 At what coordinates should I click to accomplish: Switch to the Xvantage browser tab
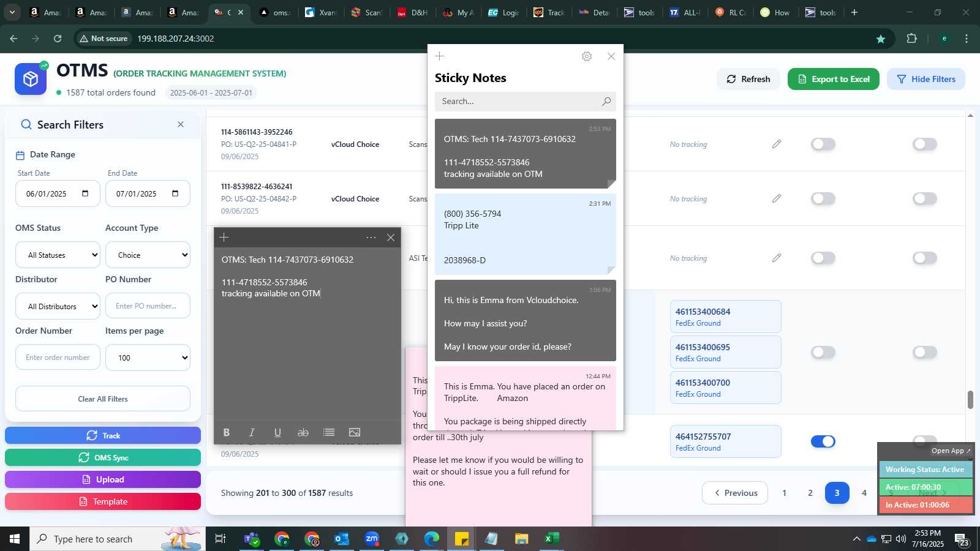point(321,12)
